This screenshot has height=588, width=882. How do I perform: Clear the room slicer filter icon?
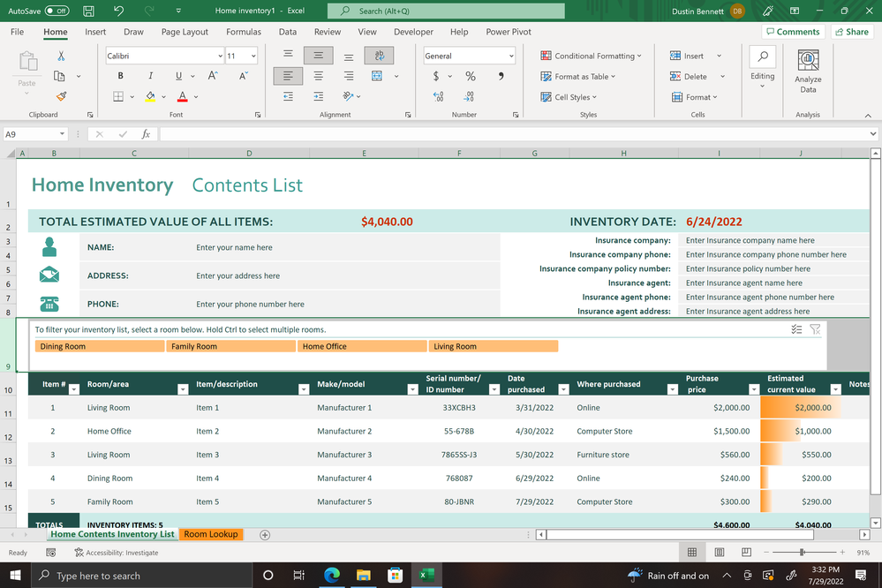coord(815,329)
